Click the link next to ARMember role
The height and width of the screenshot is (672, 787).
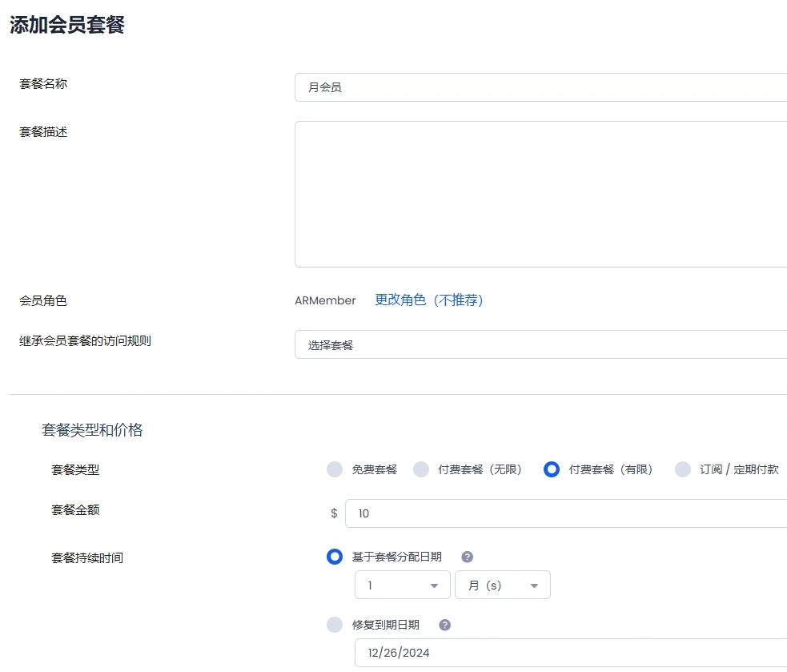coord(429,300)
